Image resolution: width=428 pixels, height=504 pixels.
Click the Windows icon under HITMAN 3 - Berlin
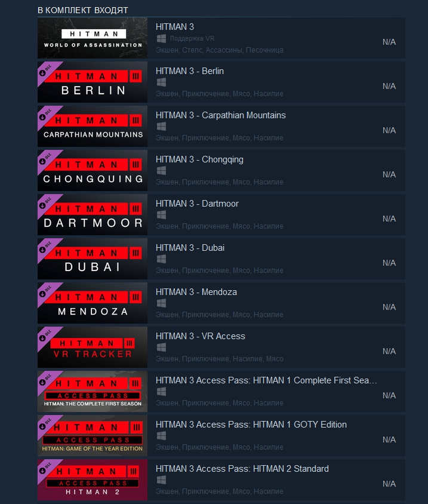pos(161,82)
